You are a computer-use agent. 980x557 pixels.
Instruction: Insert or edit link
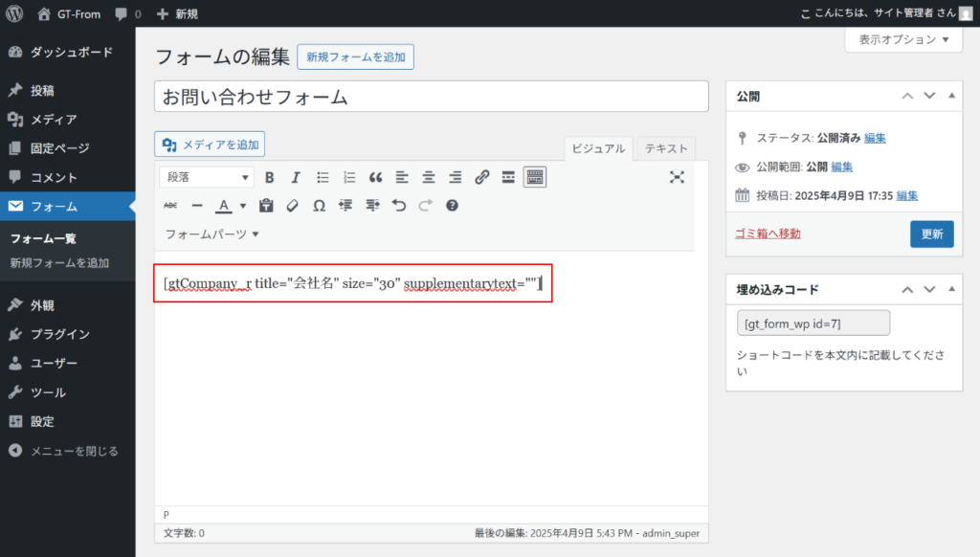click(481, 177)
